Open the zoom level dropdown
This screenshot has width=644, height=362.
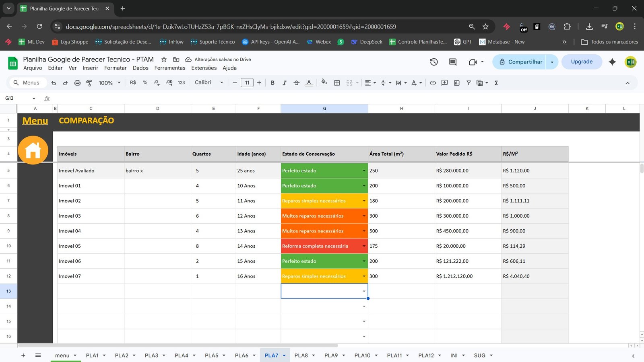(x=109, y=83)
